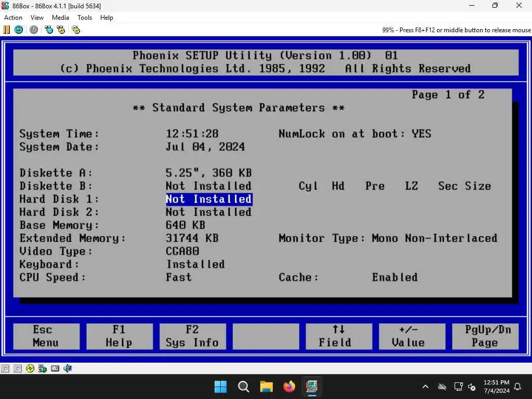
Task: Open File Explorer from the taskbar
Action: (267, 387)
